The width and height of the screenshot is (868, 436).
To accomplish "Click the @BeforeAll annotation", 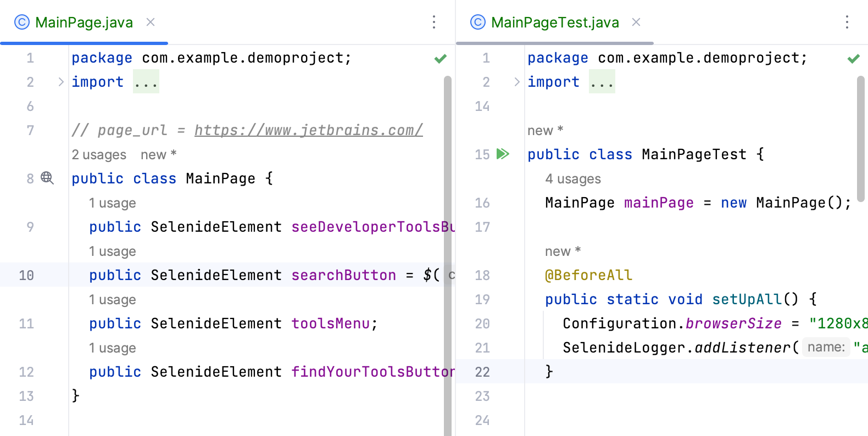I will coord(589,275).
